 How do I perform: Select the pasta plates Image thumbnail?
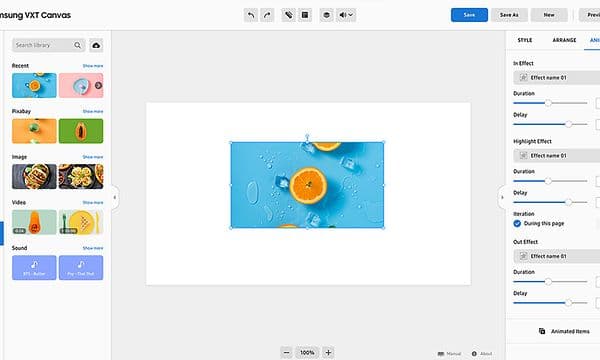tap(81, 176)
